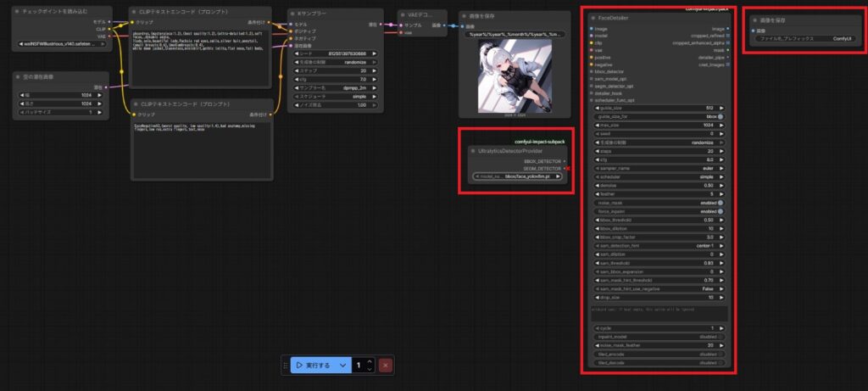Viewport: 868px width, 391px height.
Task: Click the play icon on 実行する button
Action: [299, 365]
